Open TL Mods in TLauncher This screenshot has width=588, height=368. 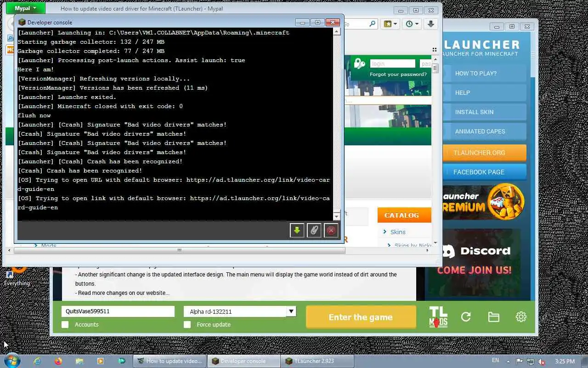tap(438, 317)
